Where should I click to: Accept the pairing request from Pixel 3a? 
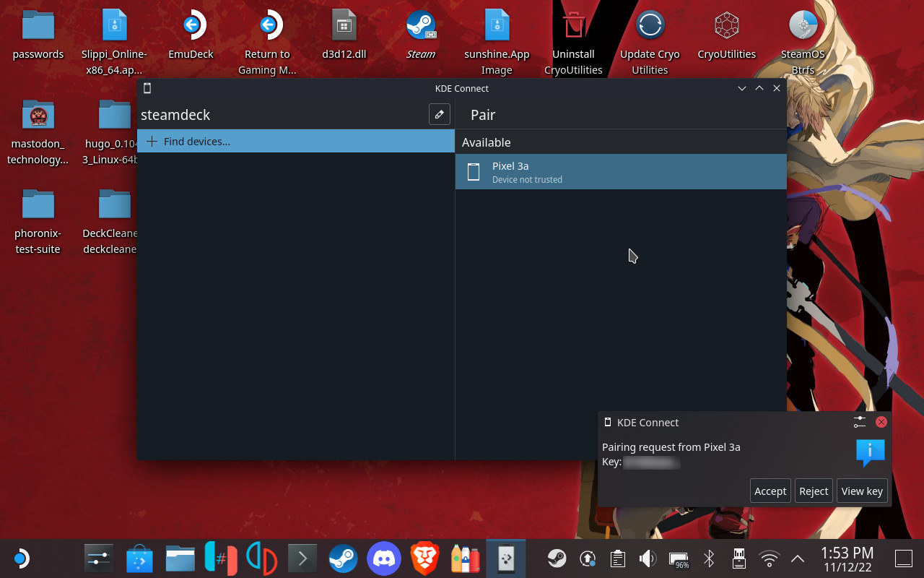click(770, 491)
